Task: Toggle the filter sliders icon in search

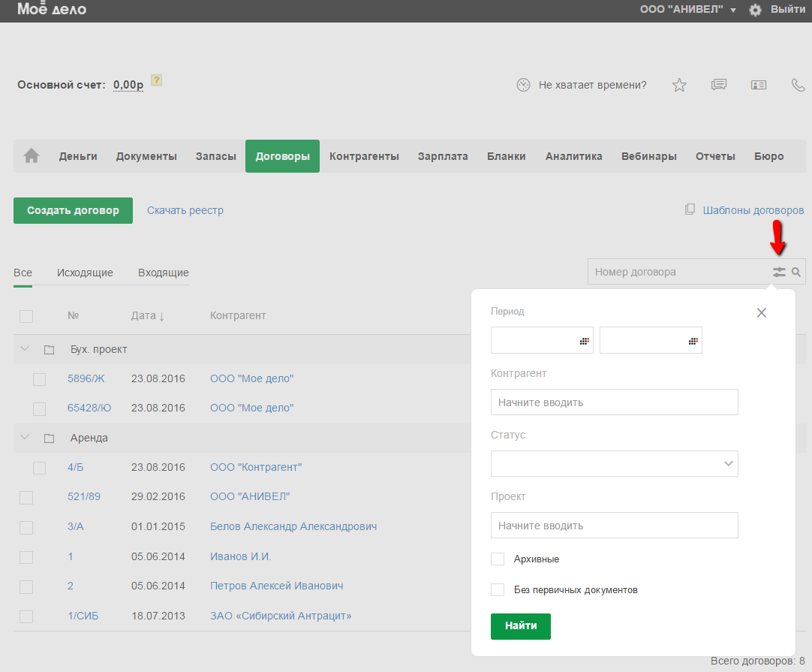Action: coord(780,273)
